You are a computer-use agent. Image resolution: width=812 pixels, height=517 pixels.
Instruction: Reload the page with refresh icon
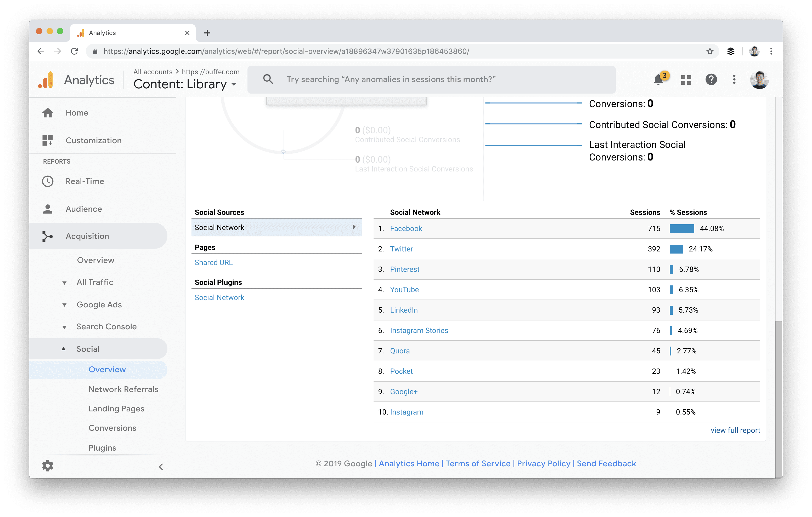(75, 51)
